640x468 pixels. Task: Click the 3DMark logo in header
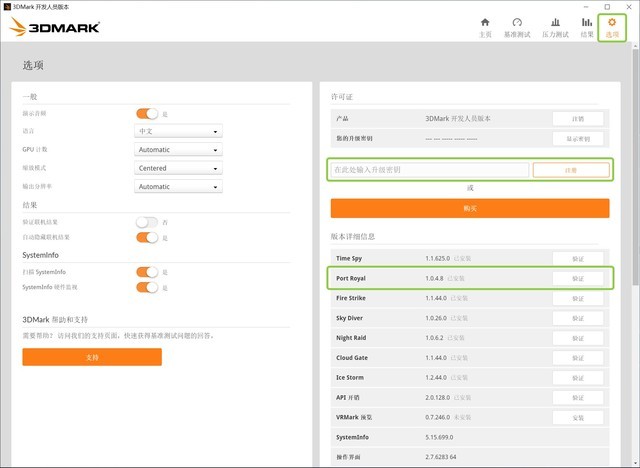[x=54, y=27]
